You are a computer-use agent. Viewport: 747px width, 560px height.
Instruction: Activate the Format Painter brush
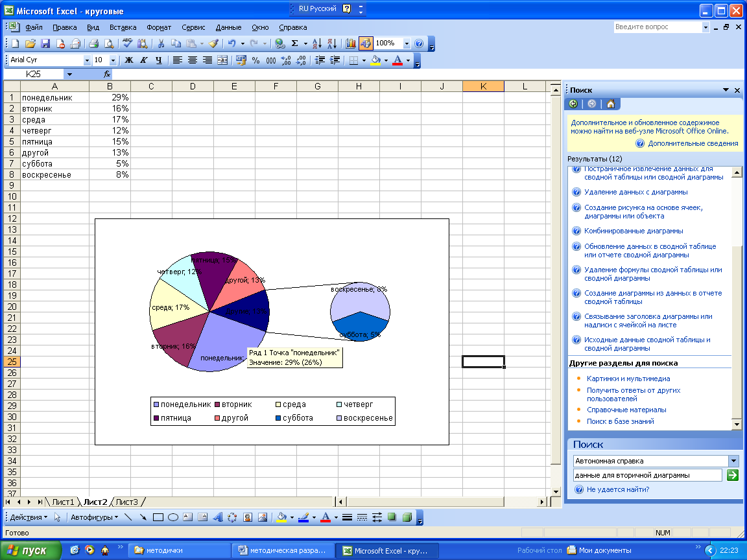[x=214, y=44]
